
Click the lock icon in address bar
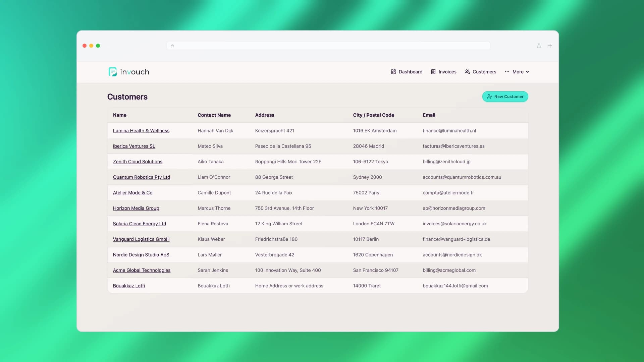pos(172,46)
